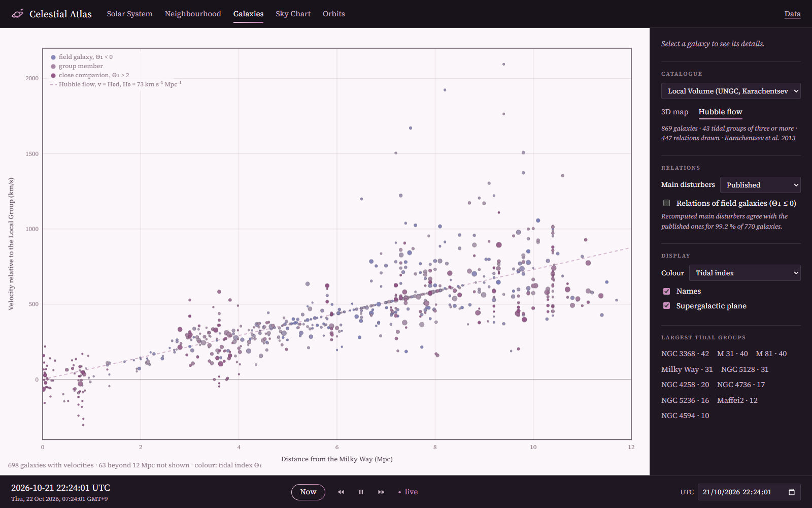This screenshot has width=812, height=508.
Task: Select tidal group NGC 4736 · 17
Action: click(741, 385)
